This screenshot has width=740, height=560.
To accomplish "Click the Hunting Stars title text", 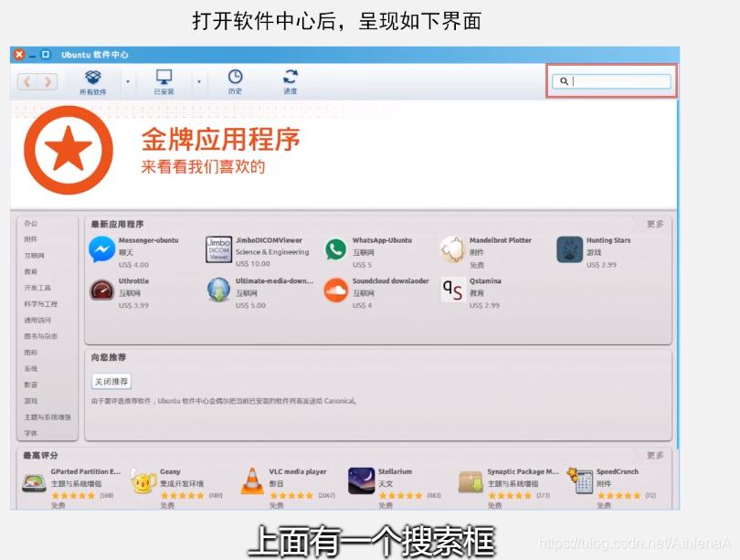I will click(x=608, y=240).
